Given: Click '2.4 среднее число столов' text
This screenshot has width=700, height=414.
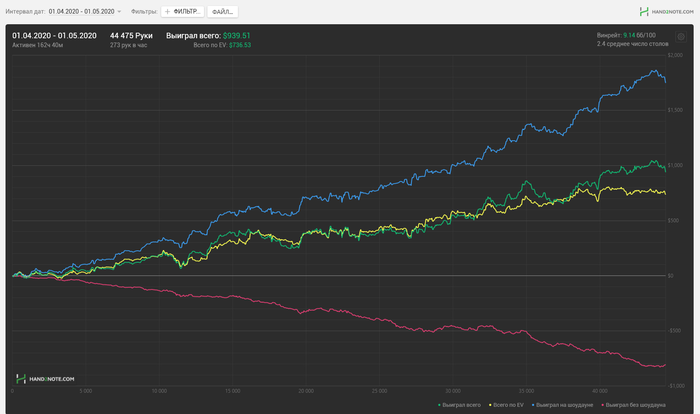Looking at the screenshot, I should point(633,44).
